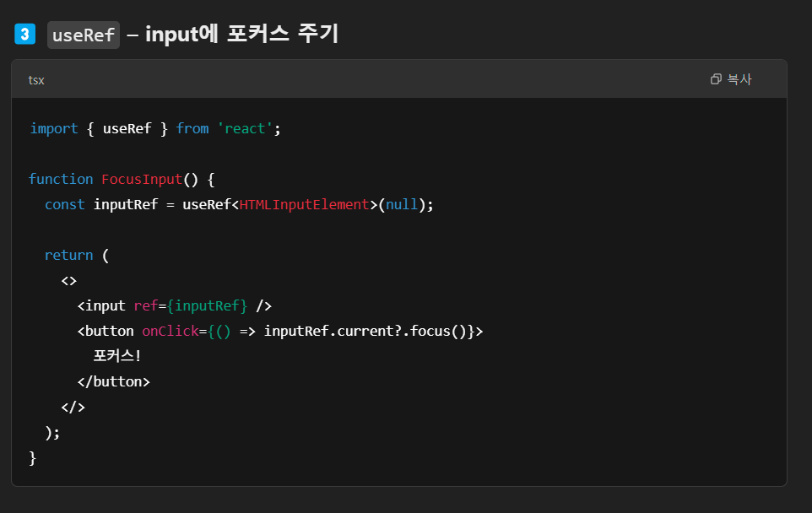Click the 'from' keyword in import line
The image size is (812, 513).
tap(192, 128)
